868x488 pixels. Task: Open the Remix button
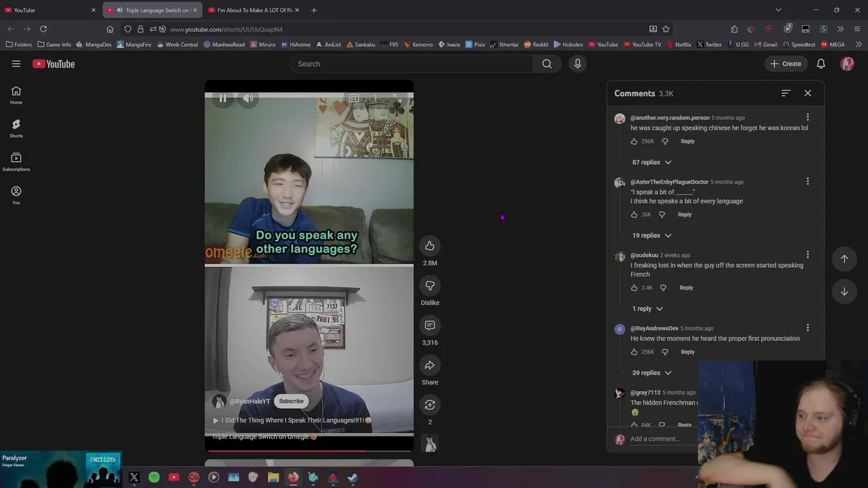[x=430, y=405]
